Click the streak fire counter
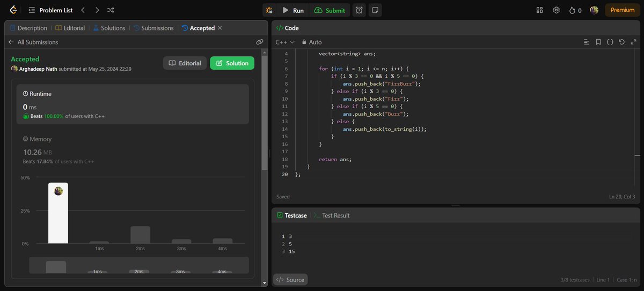This screenshot has height=291, width=644. (x=575, y=10)
